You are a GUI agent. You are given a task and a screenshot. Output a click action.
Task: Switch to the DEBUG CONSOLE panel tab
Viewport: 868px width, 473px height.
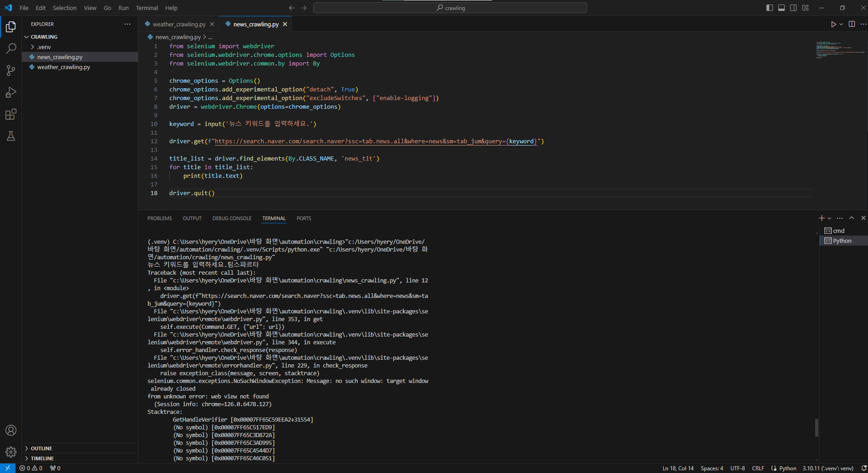coord(232,218)
